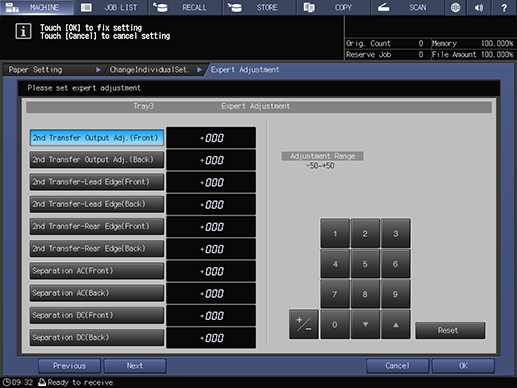Viewport: 517px width, 388px height.
Task: Click the Cancel button
Action: (397, 366)
